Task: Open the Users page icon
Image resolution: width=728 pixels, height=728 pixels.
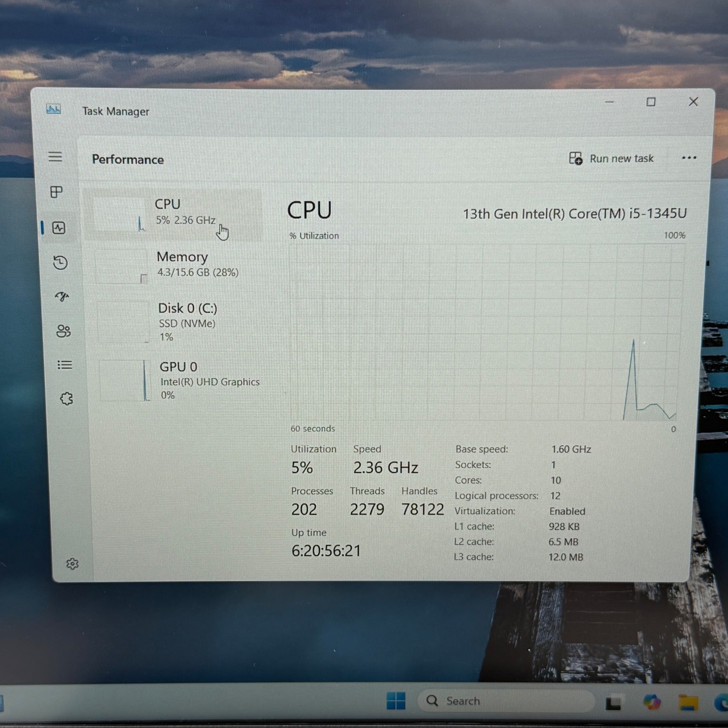Action: 64,331
